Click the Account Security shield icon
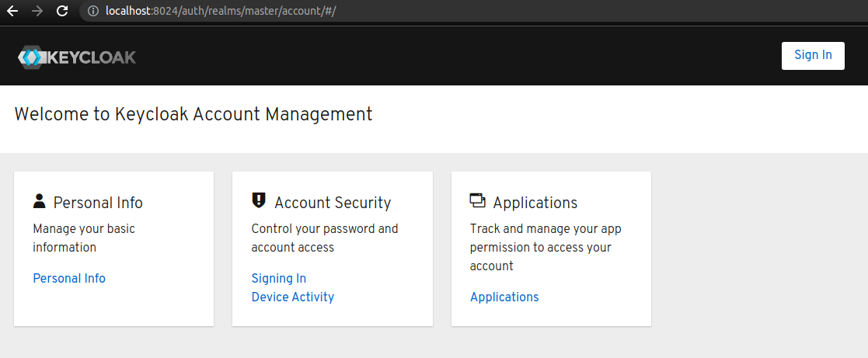868x358 pixels. [x=258, y=200]
